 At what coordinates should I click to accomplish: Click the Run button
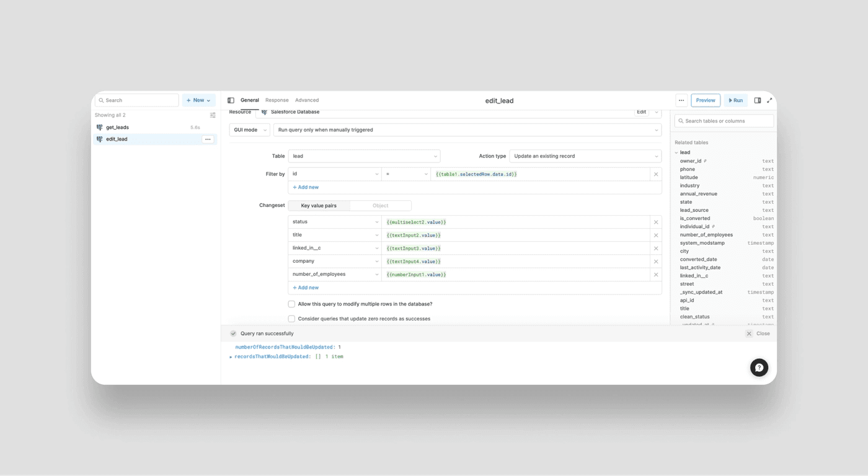tap(735, 100)
